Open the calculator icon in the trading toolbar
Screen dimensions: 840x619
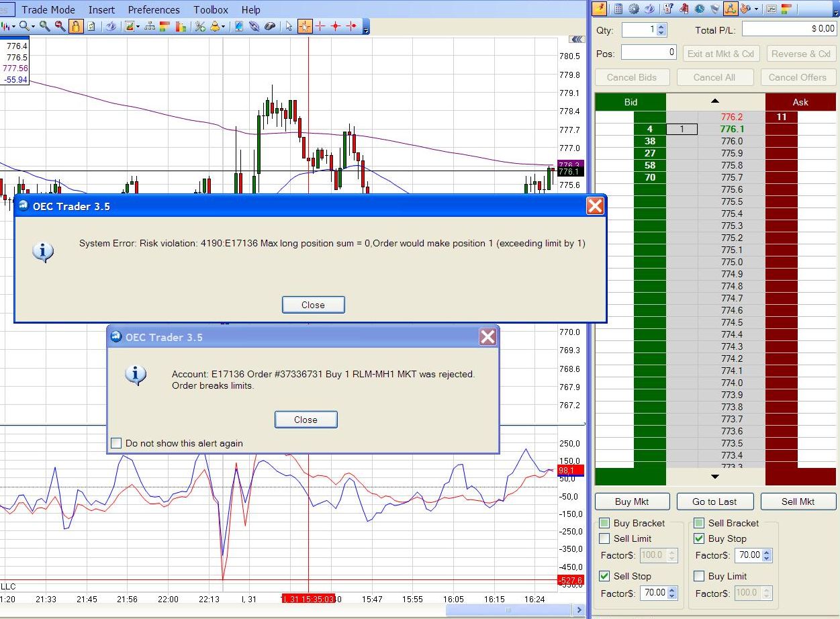tap(618, 9)
